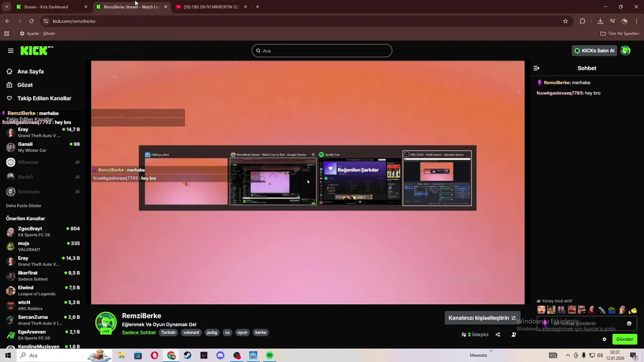644x362 pixels.
Task: Select the berke tag
Action: (261, 332)
